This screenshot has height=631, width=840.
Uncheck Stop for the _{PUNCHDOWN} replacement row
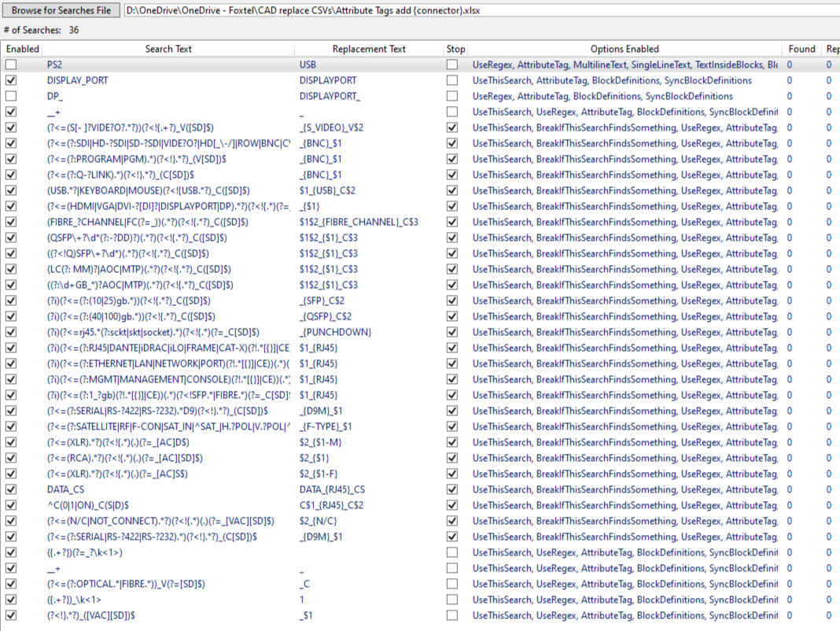(451, 332)
